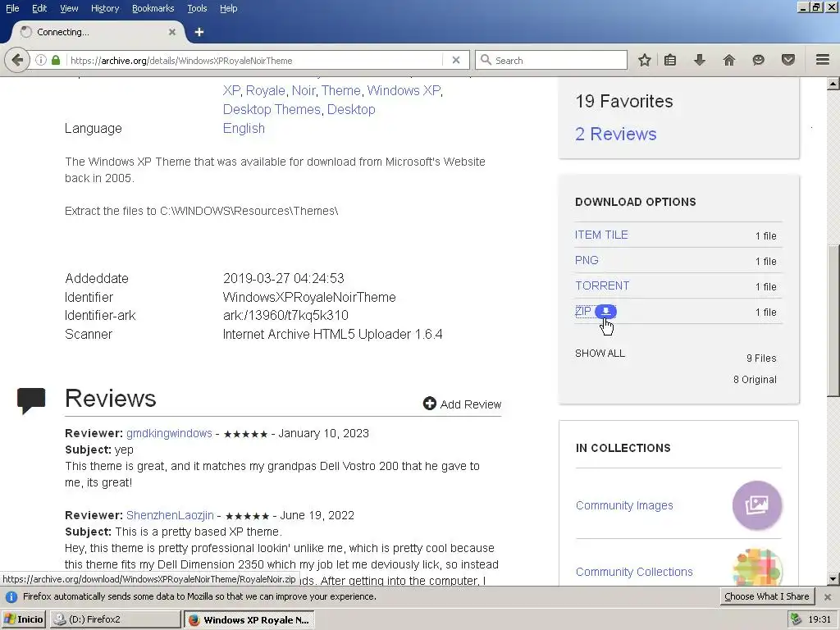Show bookmarks list icon in toolbar
Screen dimensions: 840x630
click(x=670, y=60)
